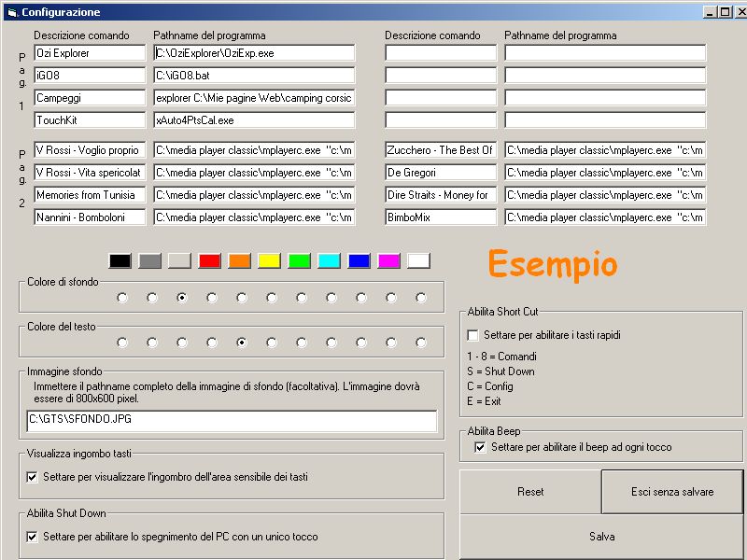Choose the yellow color swatch
The width and height of the screenshot is (747, 560).
tap(269, 261)
